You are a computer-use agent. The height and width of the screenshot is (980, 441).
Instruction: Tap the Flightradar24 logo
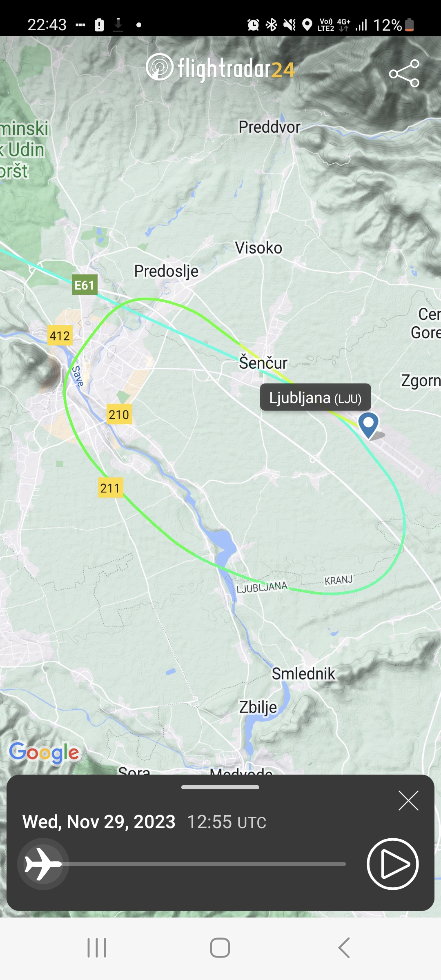coord(220,68)
